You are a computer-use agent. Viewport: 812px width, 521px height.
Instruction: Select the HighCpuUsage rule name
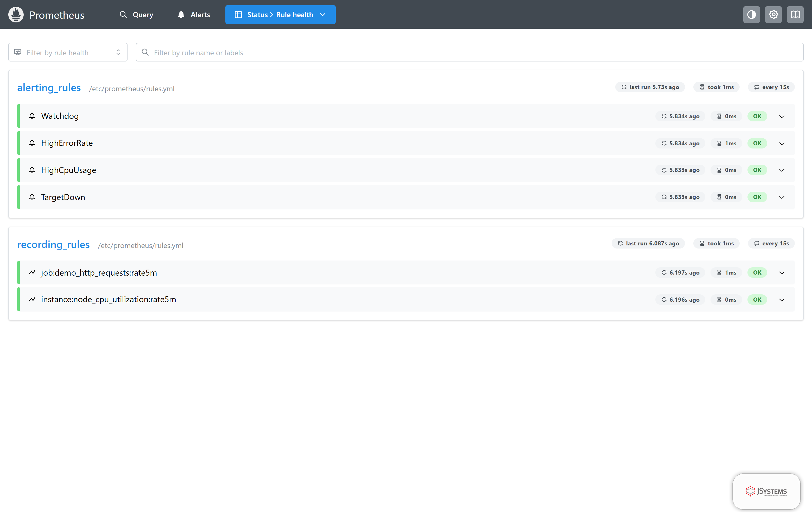pyautogui.click(x=69, y=170)
